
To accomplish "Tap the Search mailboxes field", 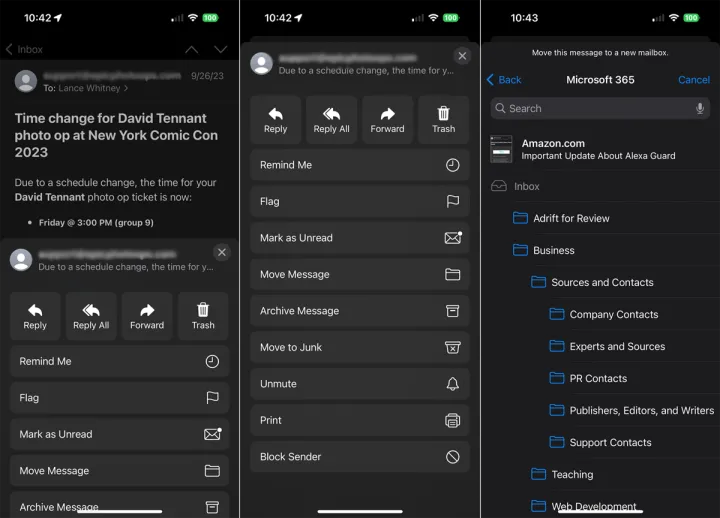I will point(590,108).
